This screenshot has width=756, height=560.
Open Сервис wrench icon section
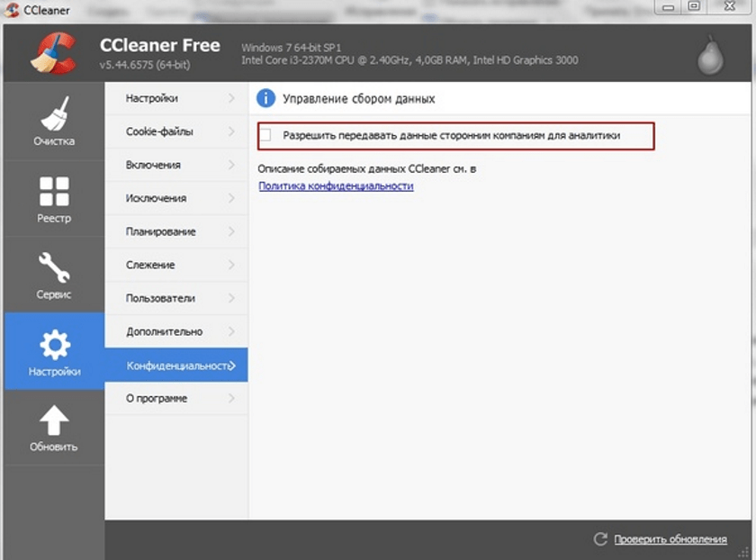[x=54, y=267]
